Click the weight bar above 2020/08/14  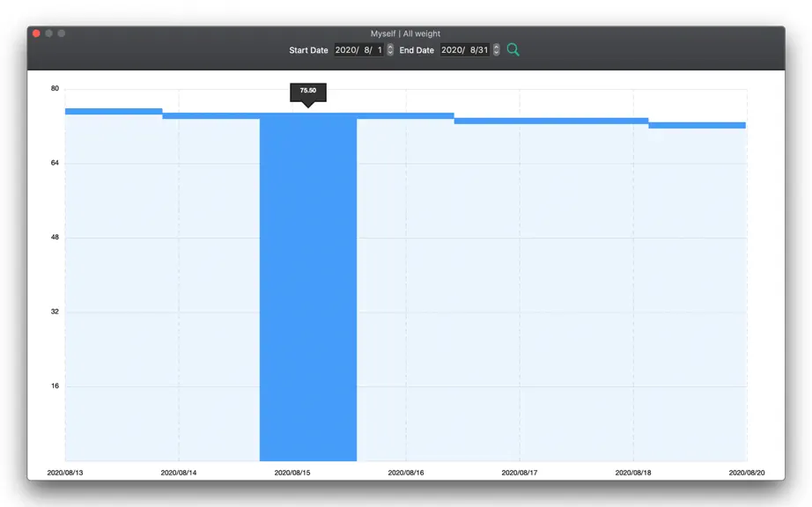210,116
